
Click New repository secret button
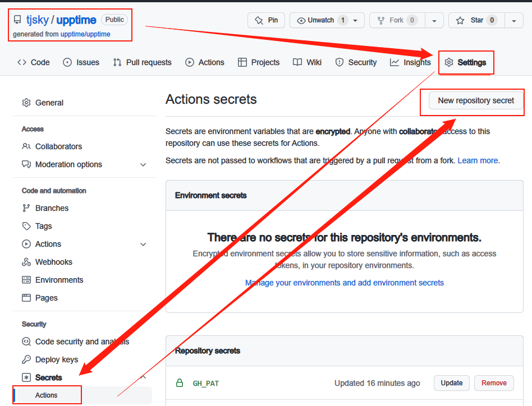tap(476, 100)
